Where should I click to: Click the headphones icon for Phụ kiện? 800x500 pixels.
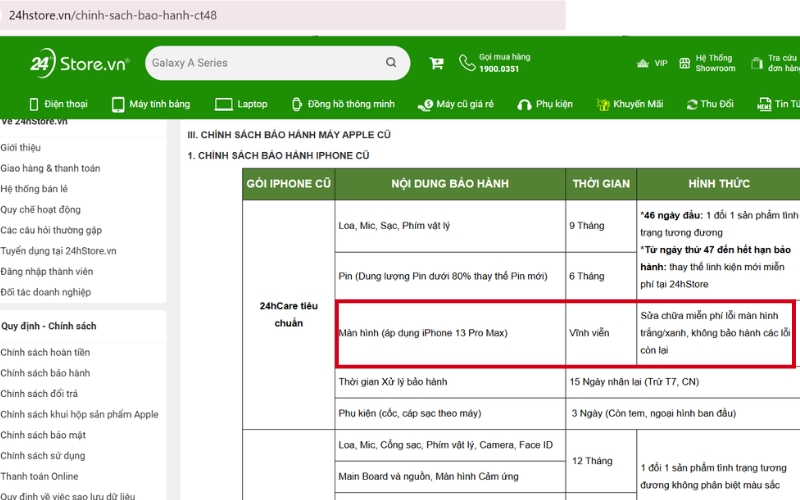pyautogui.click(x=524, y=105)
